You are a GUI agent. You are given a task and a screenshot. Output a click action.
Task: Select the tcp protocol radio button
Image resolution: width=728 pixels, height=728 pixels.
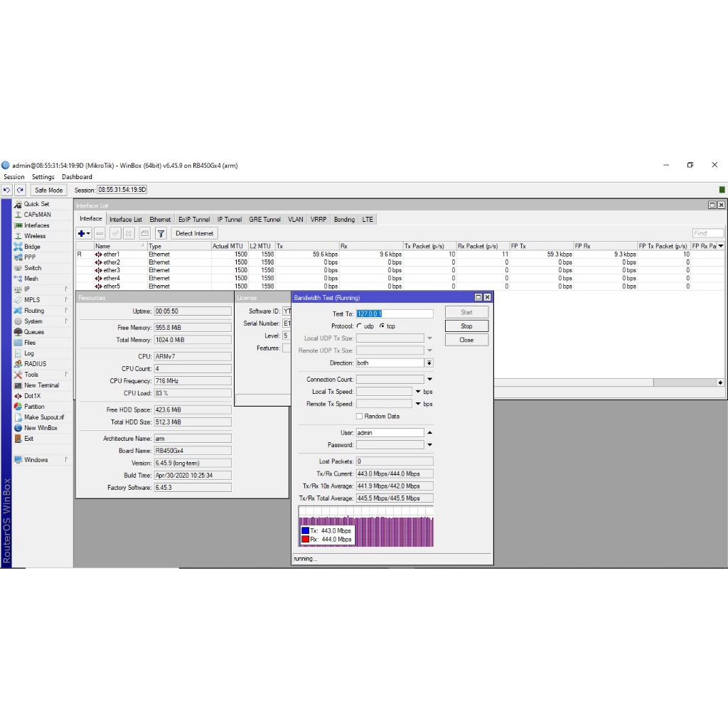tap(382, 326)
